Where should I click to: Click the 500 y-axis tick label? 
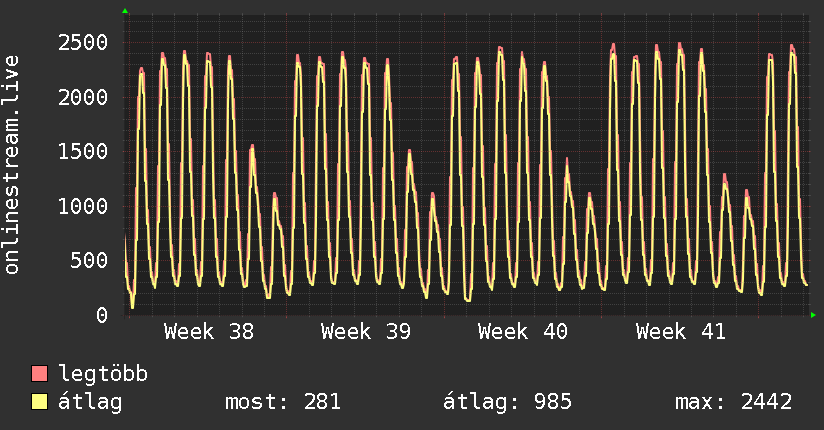90,261
